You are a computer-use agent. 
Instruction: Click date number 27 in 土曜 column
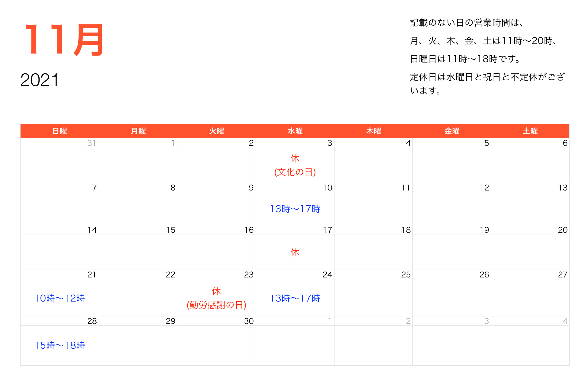coord(563,275)
